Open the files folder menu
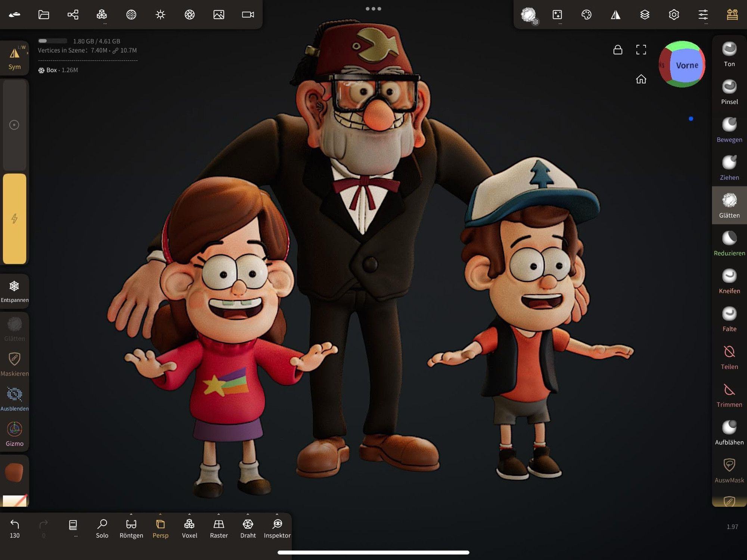The width and height of the screenshot is (747, 560). click(x=44, y=15)
